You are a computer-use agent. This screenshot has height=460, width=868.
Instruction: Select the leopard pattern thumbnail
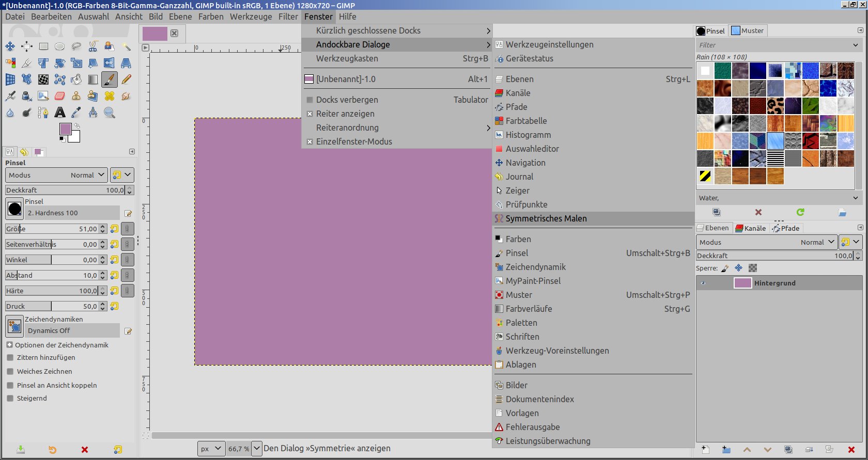click(776, 106)
